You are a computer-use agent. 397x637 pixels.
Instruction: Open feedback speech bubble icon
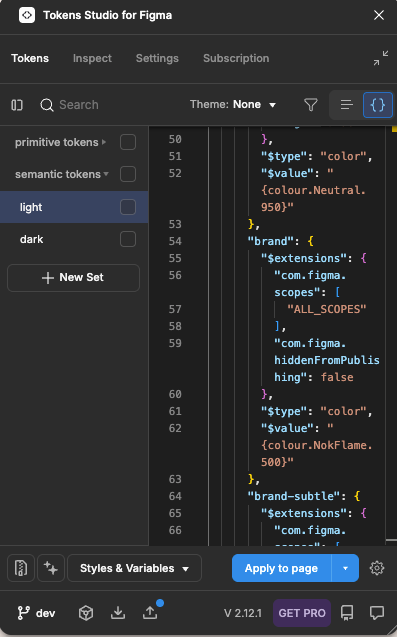coord(377,613)
